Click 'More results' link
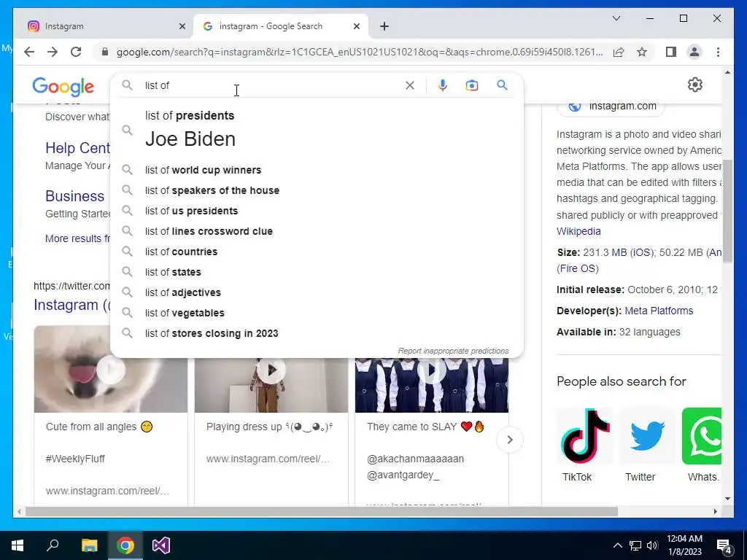 click(x=77, y=238)
